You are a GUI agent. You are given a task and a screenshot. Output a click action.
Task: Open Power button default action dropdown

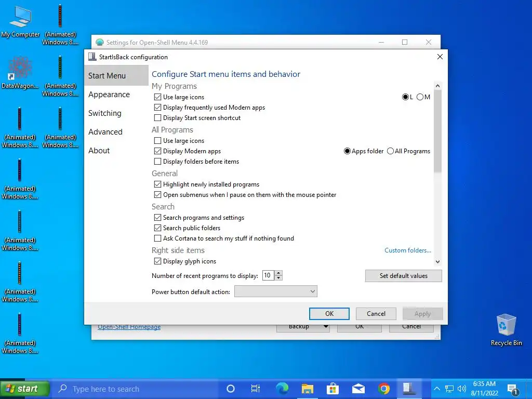275,291
